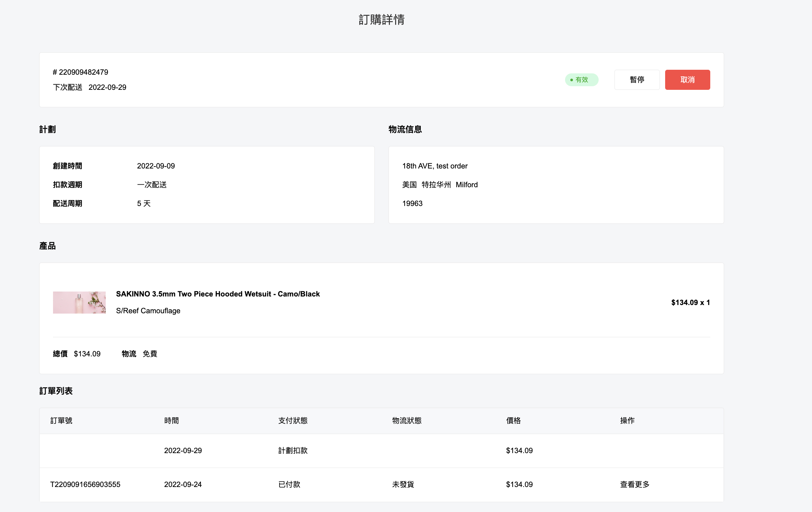Click the 支付狀態 column header
The image size is (812, 512).
coord(292,421)
